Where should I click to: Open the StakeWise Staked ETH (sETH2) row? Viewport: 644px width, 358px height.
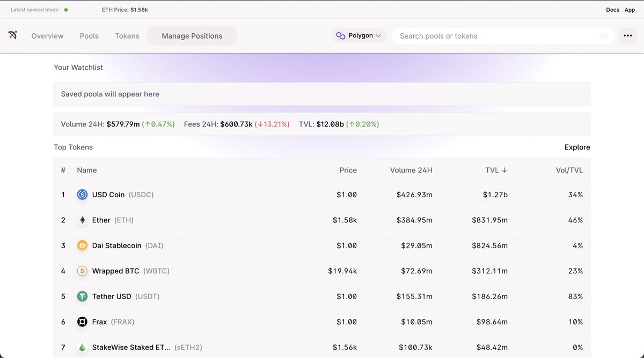[322, 347]
